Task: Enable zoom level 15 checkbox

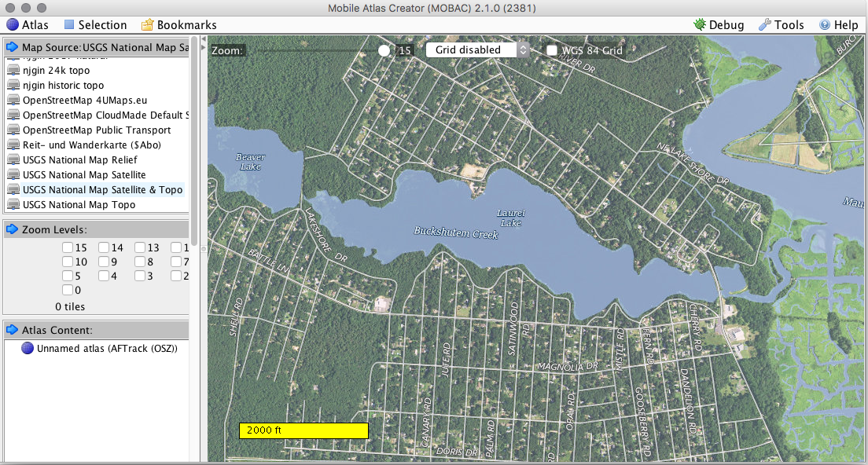Action: point(68,248)
